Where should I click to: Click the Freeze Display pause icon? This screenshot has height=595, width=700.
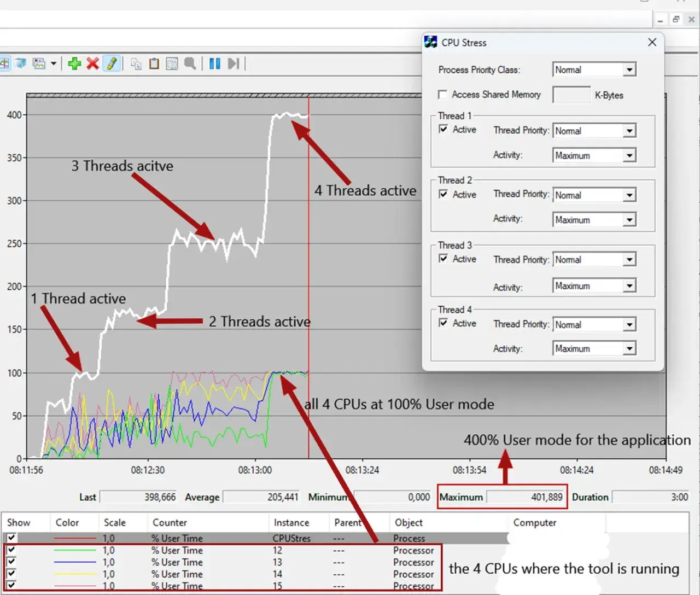(215, 63)
